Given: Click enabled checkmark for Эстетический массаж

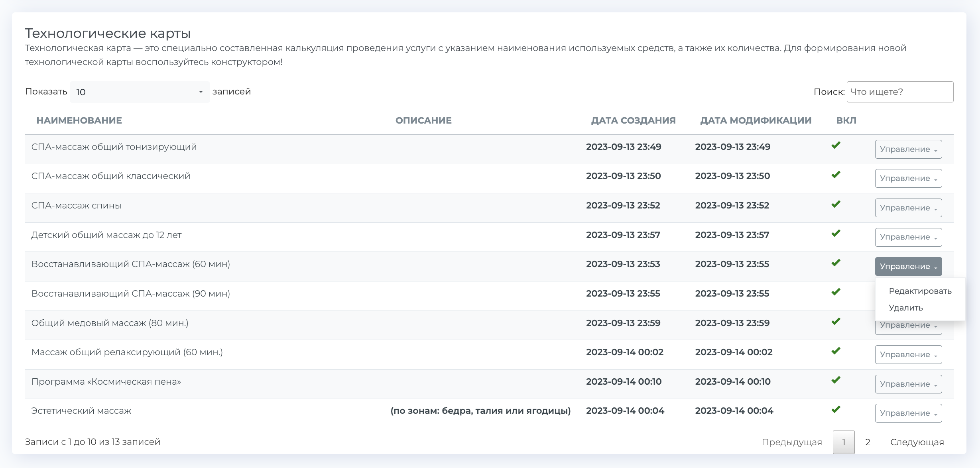Looking at the screenshot, I should pyautogui.click(x=836, y=409).
